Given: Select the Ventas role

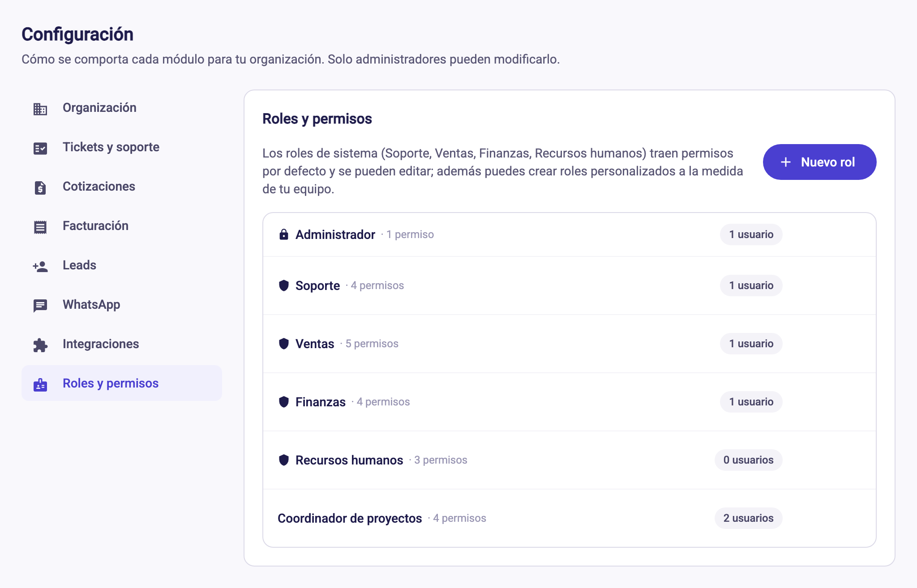Looking at the screenshot, I should click(x=569, y=344).
